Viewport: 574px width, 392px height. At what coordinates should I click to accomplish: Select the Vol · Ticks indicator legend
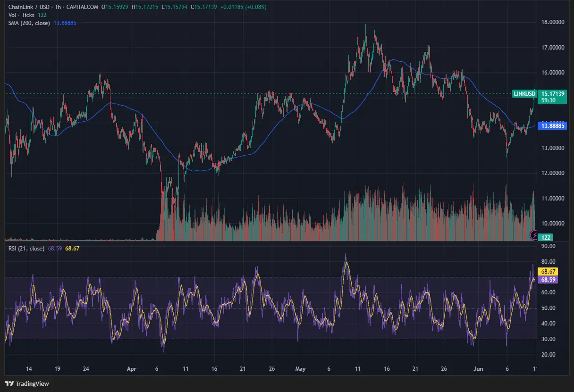click(22, 15)
